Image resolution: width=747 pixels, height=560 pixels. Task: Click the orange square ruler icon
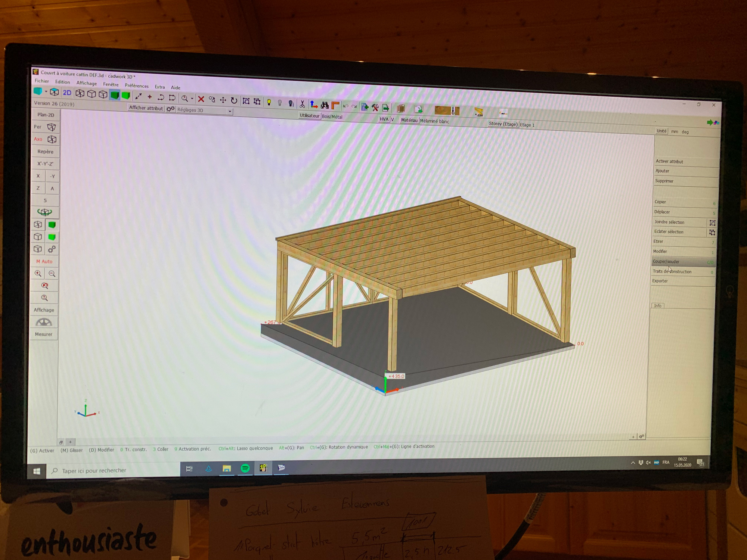click(x=335, y=106)
